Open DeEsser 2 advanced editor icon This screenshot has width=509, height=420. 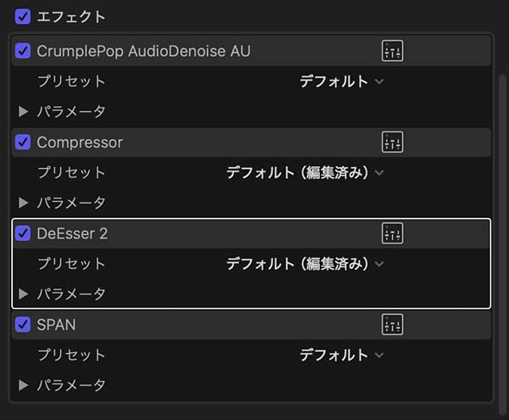pyautogui.click(x=392, y=234)
